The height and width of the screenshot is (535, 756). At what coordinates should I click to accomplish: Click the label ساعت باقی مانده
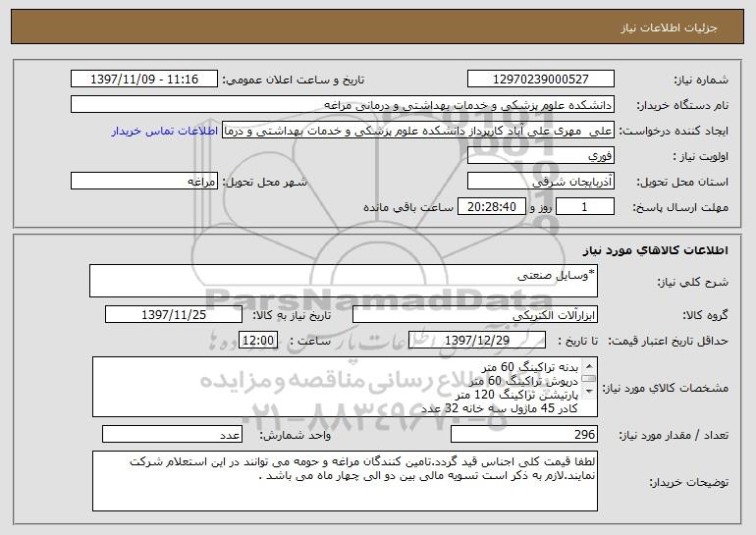coord(408,208)
